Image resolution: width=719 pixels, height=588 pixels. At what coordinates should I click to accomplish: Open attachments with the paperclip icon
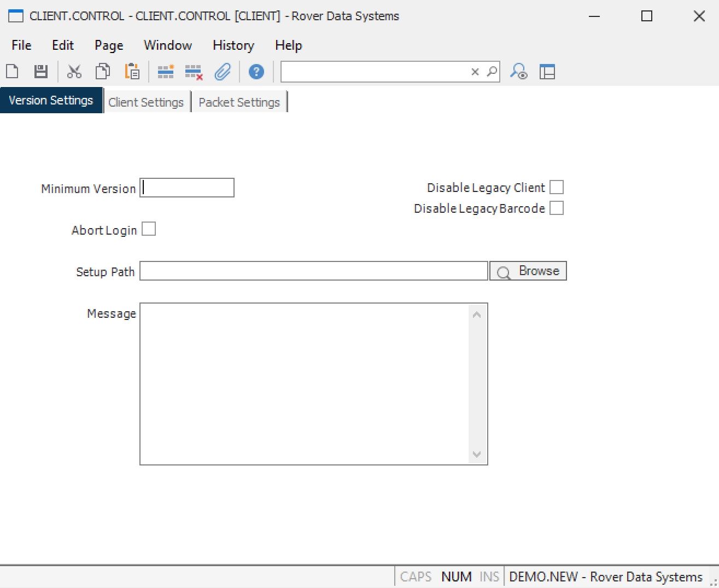pos(223,72)
